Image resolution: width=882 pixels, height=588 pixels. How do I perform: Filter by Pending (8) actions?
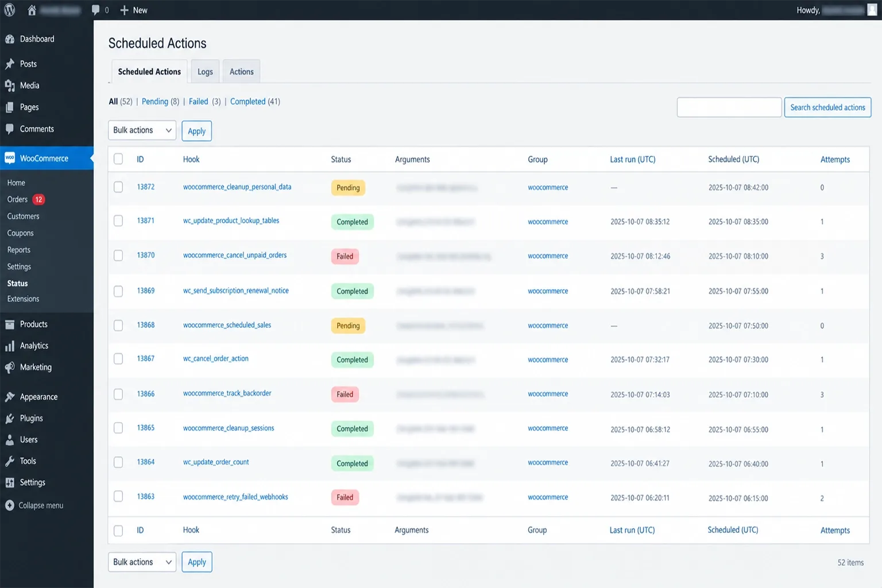(160, 102)
